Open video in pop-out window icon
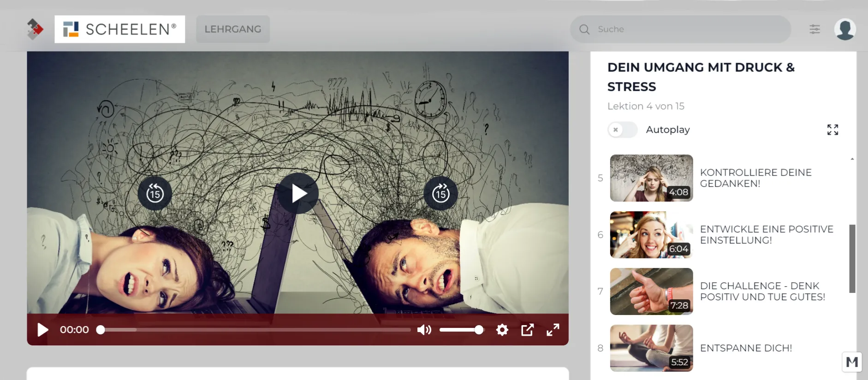The width and height of the screenshot is (868, 380). (527, 330)
